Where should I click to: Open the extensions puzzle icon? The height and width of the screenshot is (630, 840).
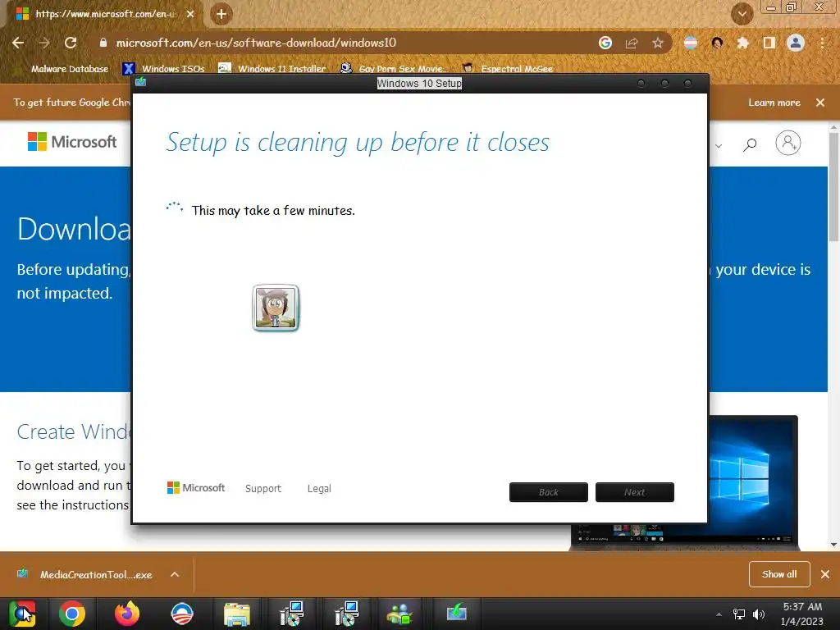tap(743, 43)
